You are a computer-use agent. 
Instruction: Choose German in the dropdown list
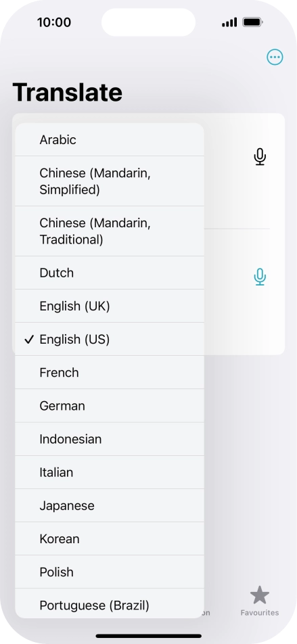[x=110, y=406]
